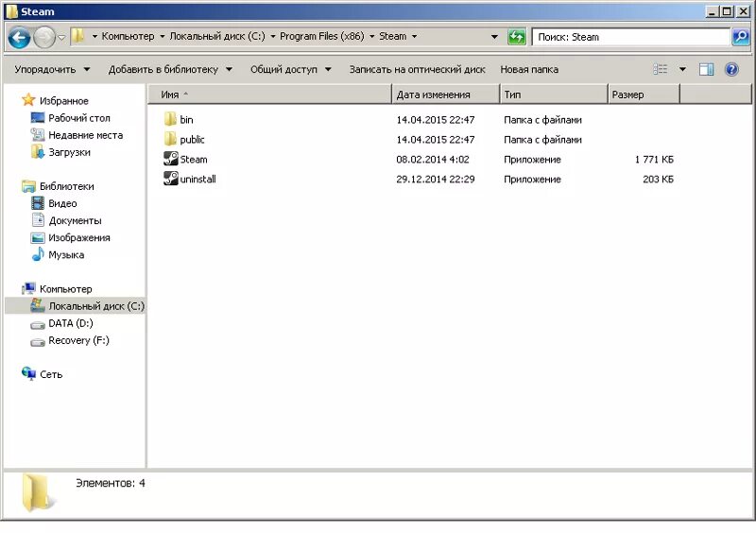Open the Музыка library
756x533 pixels.
pyautogui.click(x=66, y=254)
